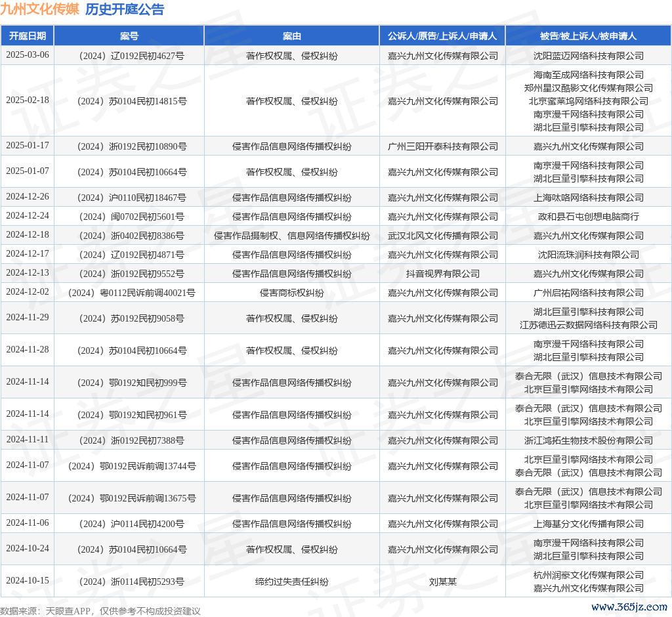The height and width of the screenshot is (617, 672).
Task: Select case number (2024)闽0702民初5601号
Action: point(131,217)
